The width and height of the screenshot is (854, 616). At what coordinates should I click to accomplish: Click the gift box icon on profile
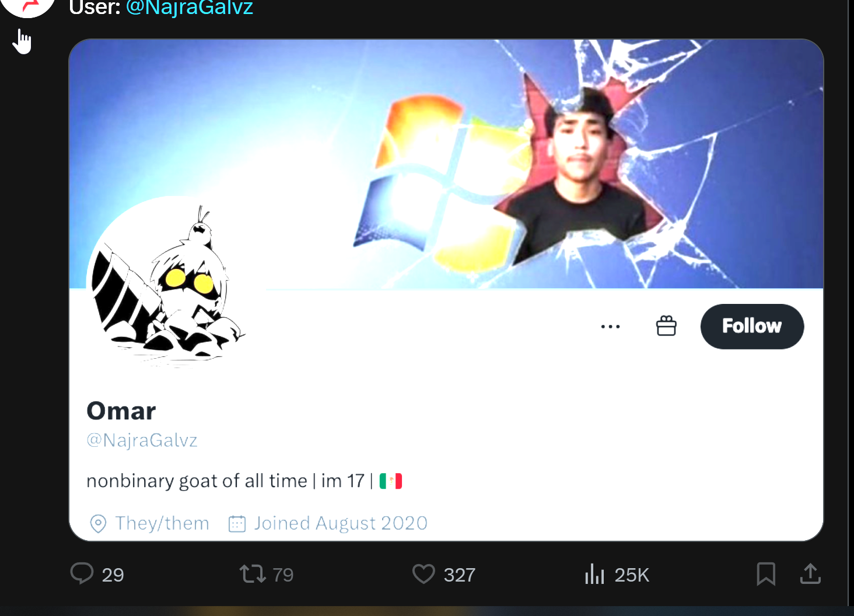[666, 326]
